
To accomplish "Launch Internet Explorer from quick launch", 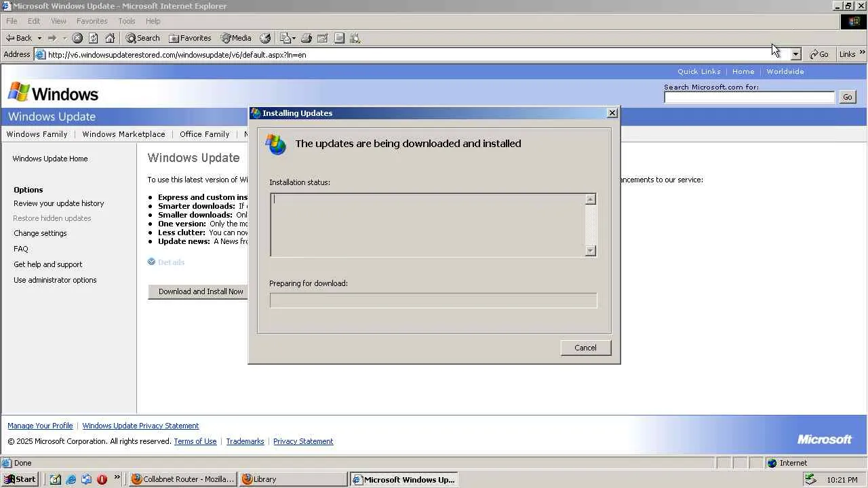I will (x=71, y=479).
